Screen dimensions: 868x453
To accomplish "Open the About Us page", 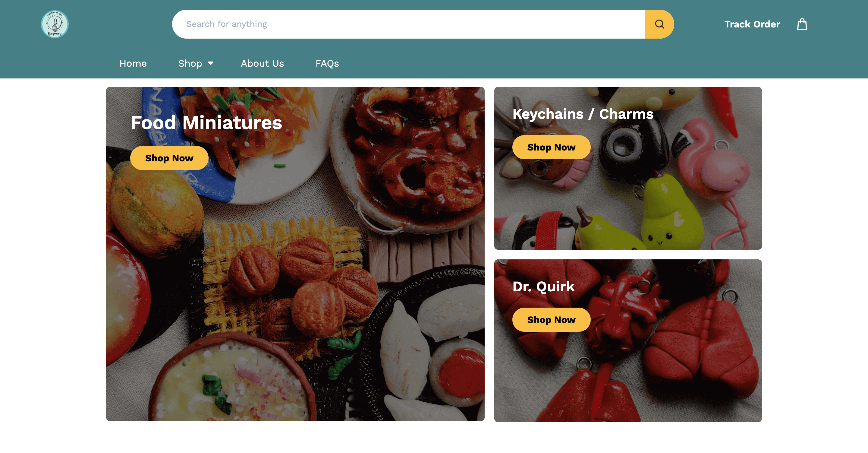I will click(262, 63).
